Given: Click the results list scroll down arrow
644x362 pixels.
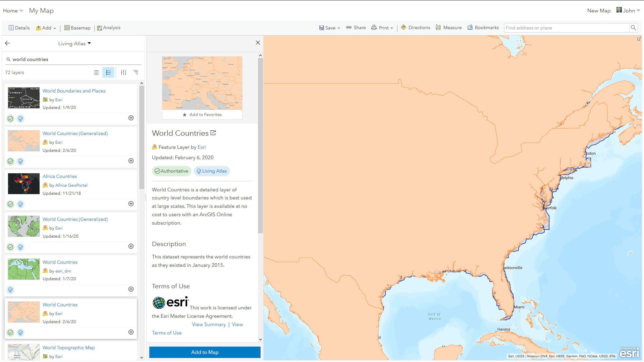Looking at the screenshot, I should click(x=142, y=357).
